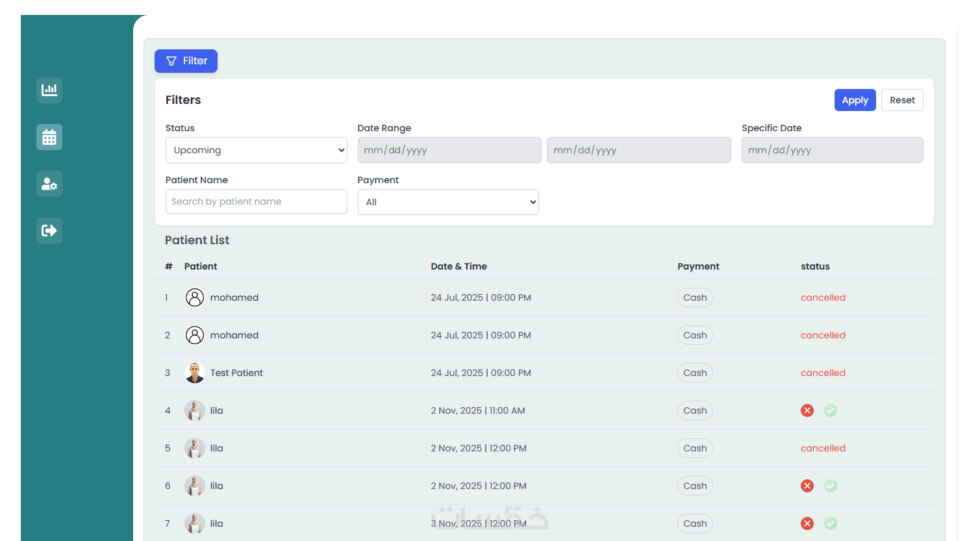
Task: Click the logout sidebar icon
Action: tap(49, 231)
